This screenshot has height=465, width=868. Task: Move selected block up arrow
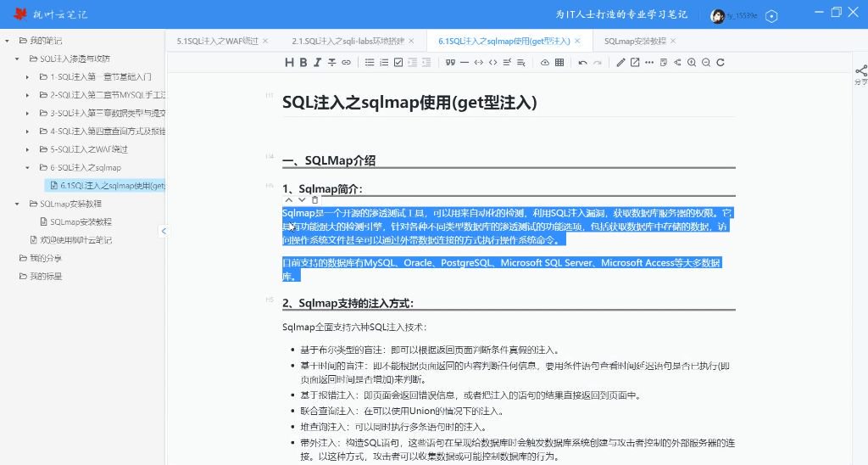[288, 200]
